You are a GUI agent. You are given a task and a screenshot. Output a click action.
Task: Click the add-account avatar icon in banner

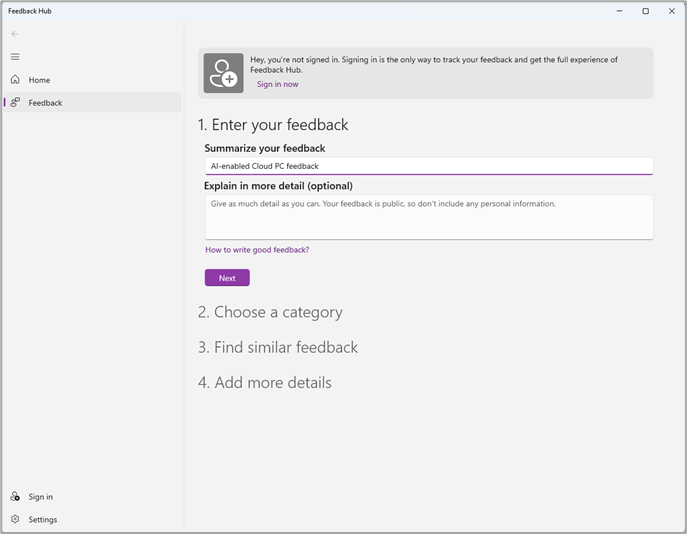[223, 73]
